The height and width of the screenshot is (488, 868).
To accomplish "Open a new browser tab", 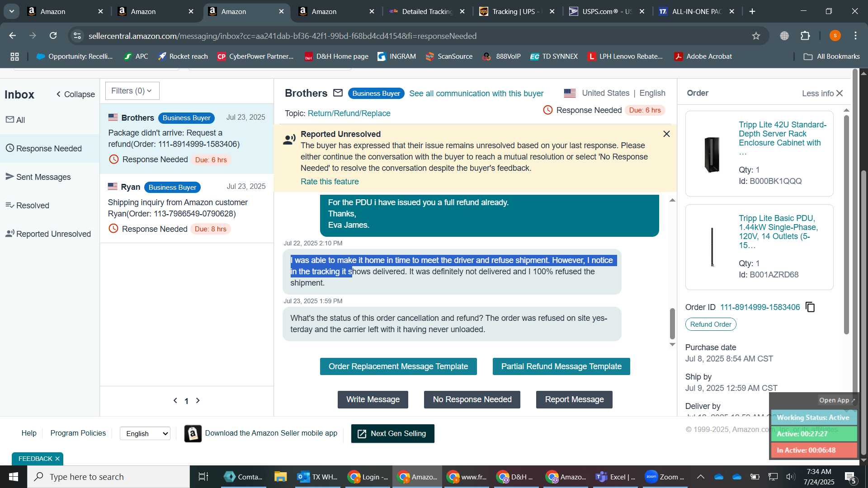I will pyautogui.click(x=752, y=11).
